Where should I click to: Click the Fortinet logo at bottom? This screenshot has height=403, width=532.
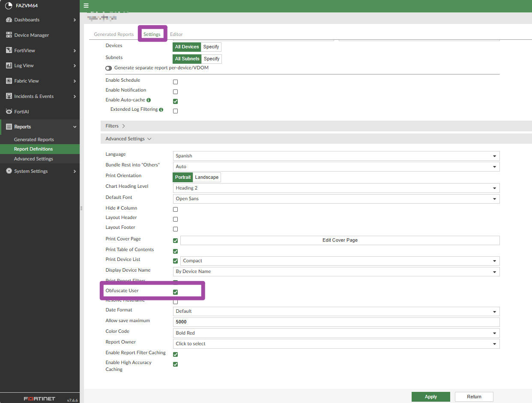[39, 399]
